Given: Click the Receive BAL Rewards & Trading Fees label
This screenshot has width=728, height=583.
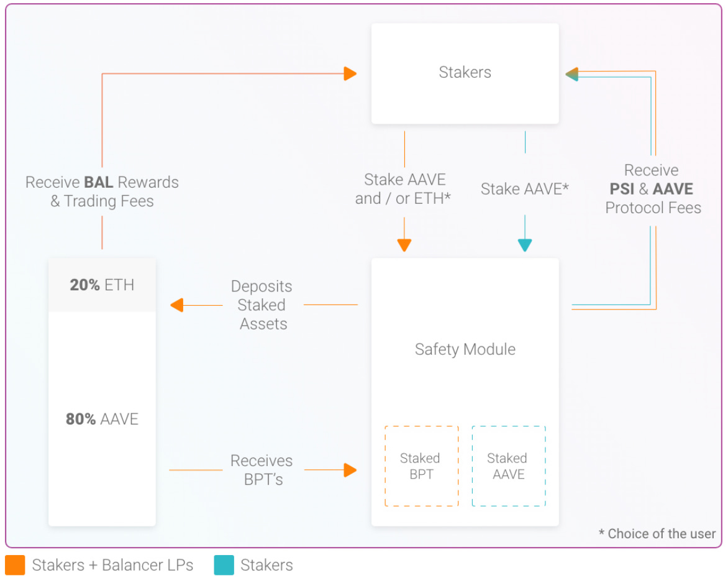Looking at the screenshot, I should [102, 191].
